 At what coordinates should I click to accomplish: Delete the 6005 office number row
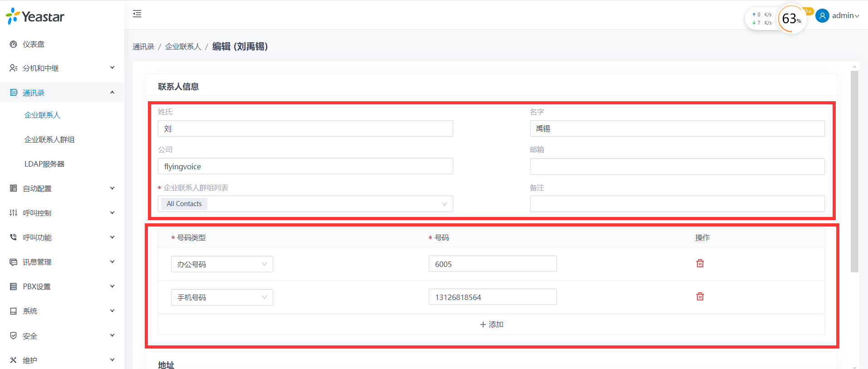pyautogui.click(x=700, y=263)
